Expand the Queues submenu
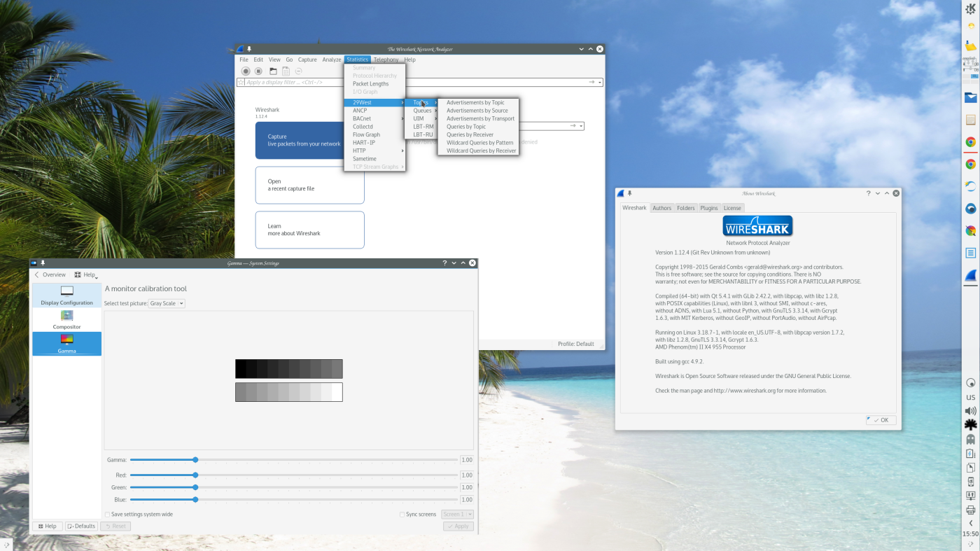The width and height of the screenshot is (980, 551). pyautogui.click(x=421, y=111)
